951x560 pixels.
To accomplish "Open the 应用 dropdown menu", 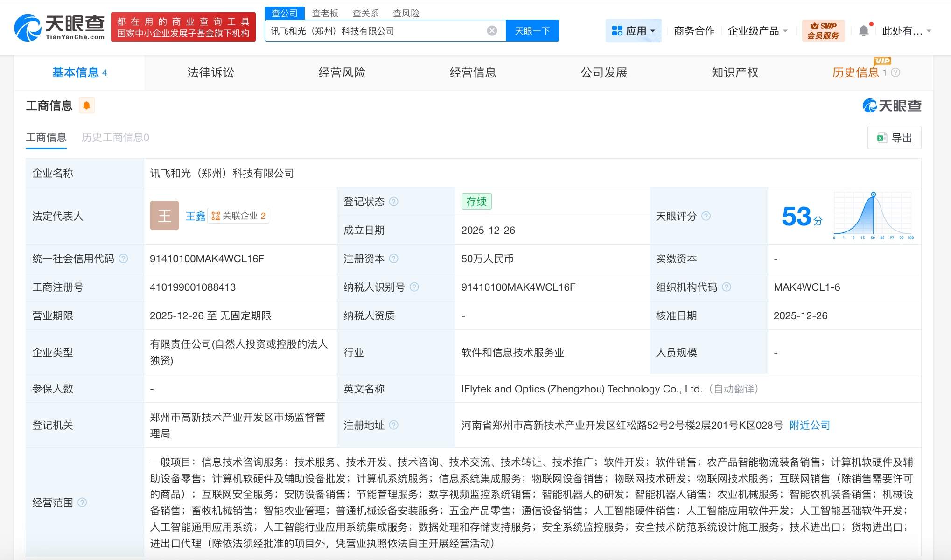I will (633, 31).
